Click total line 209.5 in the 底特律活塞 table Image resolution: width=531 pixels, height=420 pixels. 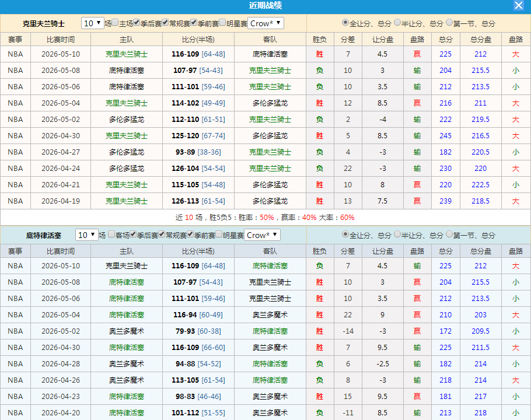[x=481, y=331]
